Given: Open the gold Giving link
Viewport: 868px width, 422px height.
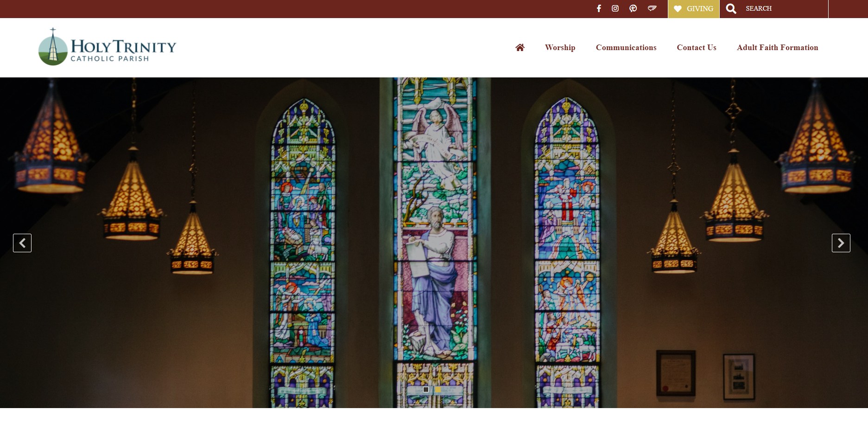Looking at the screenshot, I should tap(699, 9).
